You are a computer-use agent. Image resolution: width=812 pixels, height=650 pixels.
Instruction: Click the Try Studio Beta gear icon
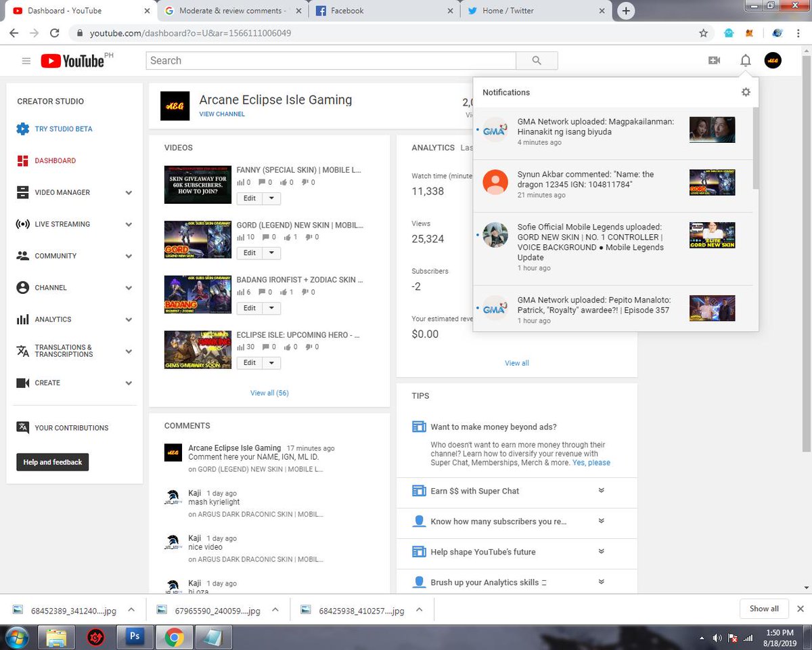(23, 129)
